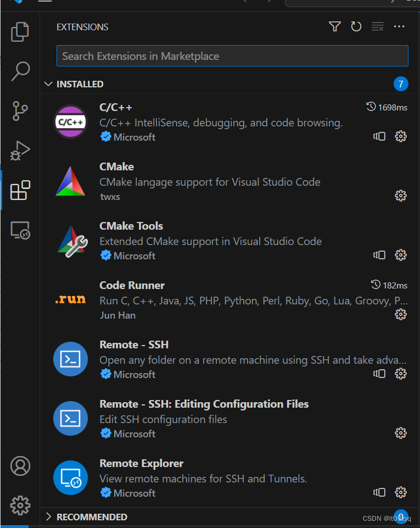Click the SSH Editing Configuration Files logo
The image size is (420, 528).
click(x=70, y=418)
